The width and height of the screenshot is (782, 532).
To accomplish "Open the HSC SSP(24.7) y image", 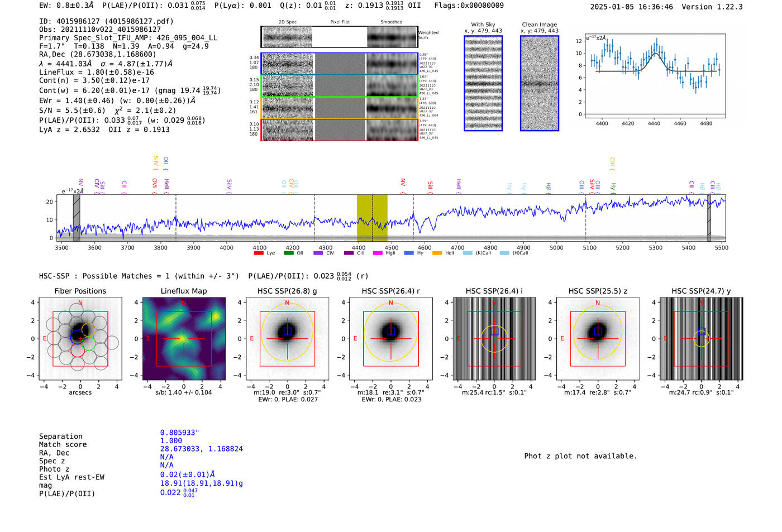I will [x=702, y=339].
